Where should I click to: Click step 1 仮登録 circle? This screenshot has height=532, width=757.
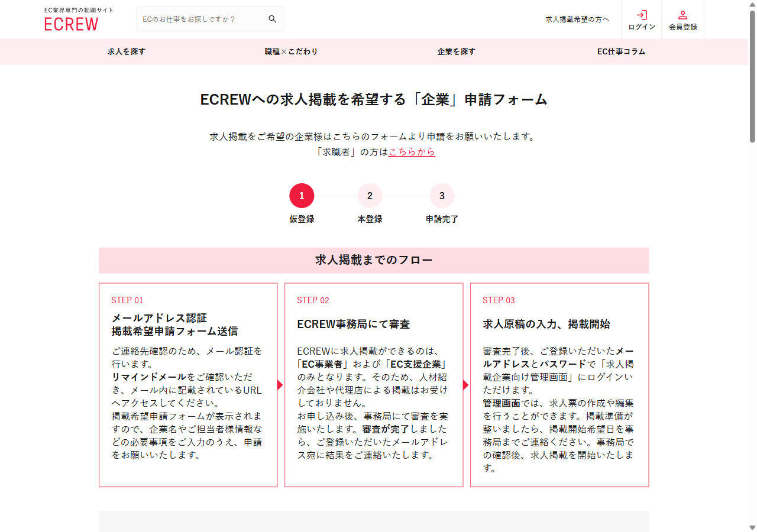pyautogui.click(x=302, y=196)
